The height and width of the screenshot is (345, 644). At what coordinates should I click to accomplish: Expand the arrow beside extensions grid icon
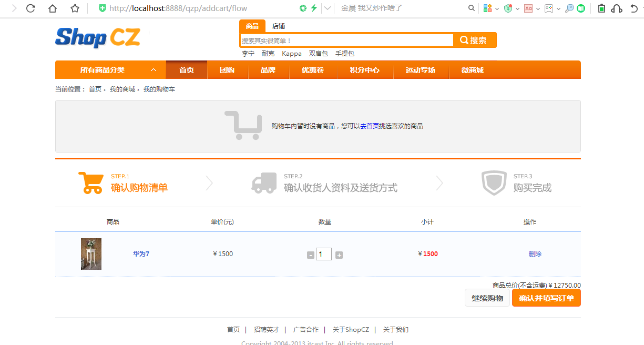tap(497, 8)
